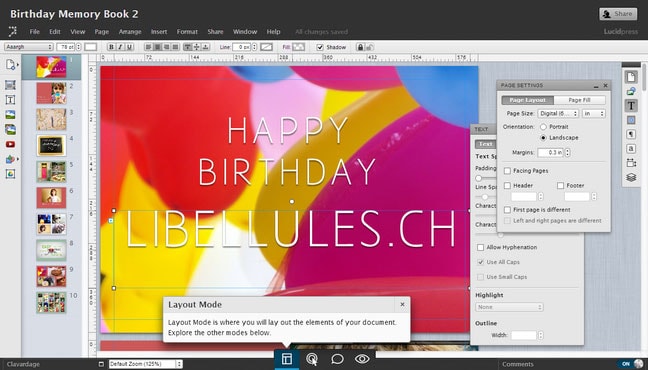The width and height of the screenshot is (648, 370).
Task: Switch to comment mode icon at bottom
Action: tap(337, 359)
